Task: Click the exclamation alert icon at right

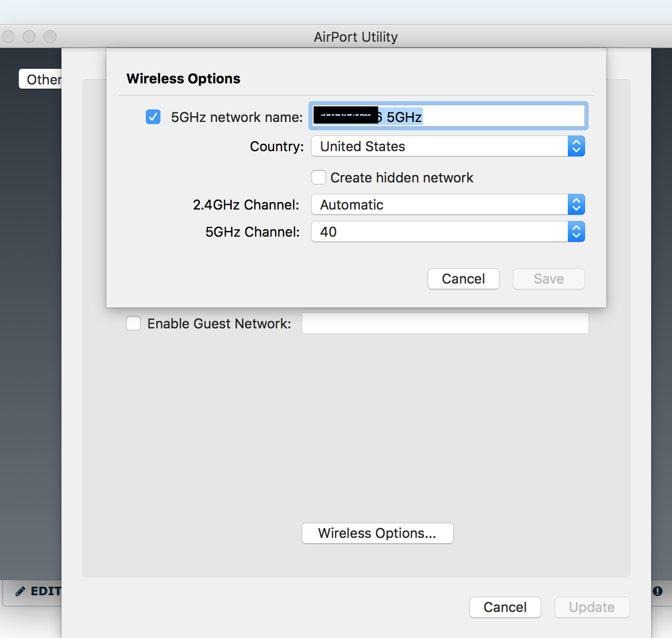Action: pyautogui.click(x=658, y=591)
